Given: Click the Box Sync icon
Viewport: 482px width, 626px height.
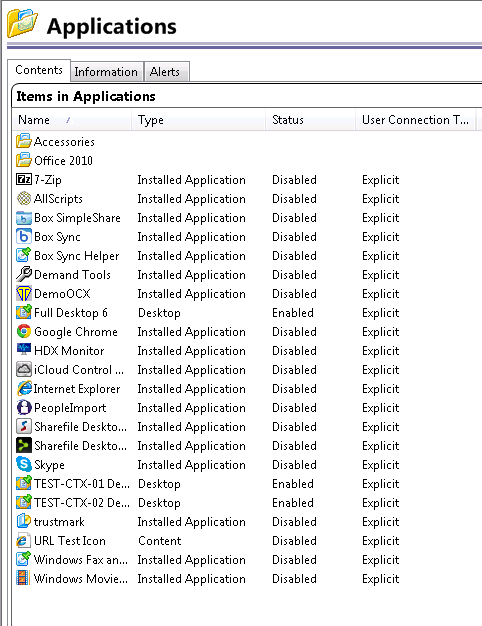Looking at the screenshot, I should [24, 236].
